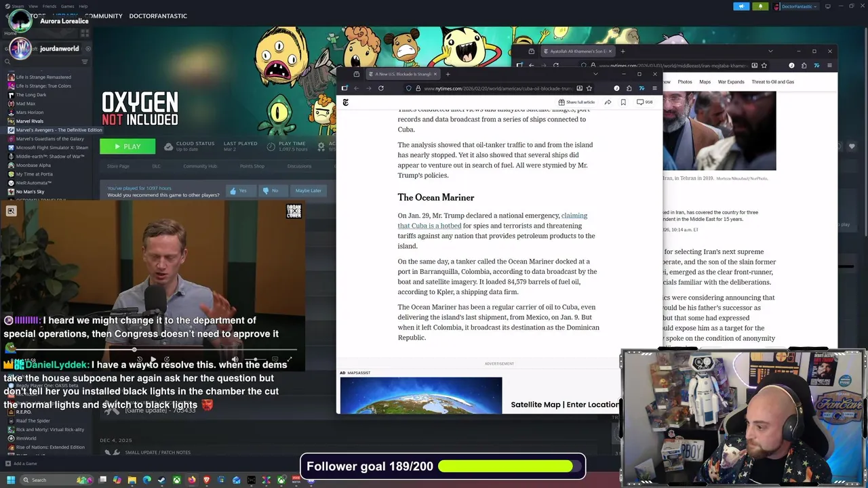The image size is (868, 488).
Task: Select The Long Dark in the library
Action: [x=31, y=95]
